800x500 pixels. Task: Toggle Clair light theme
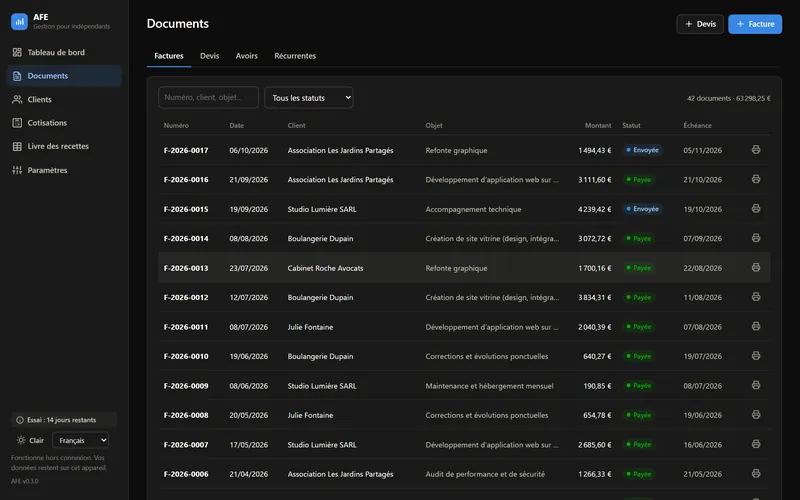pyautogui.click(x=30, y=440)
